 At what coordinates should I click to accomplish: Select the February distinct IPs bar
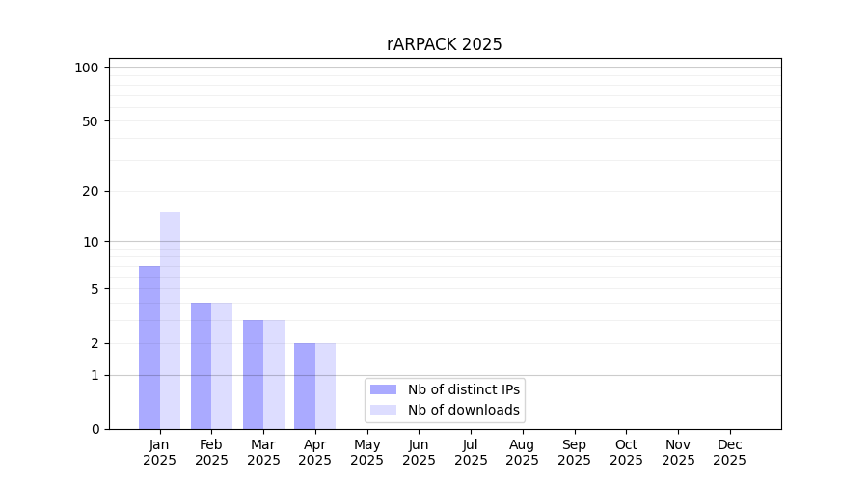201,365
